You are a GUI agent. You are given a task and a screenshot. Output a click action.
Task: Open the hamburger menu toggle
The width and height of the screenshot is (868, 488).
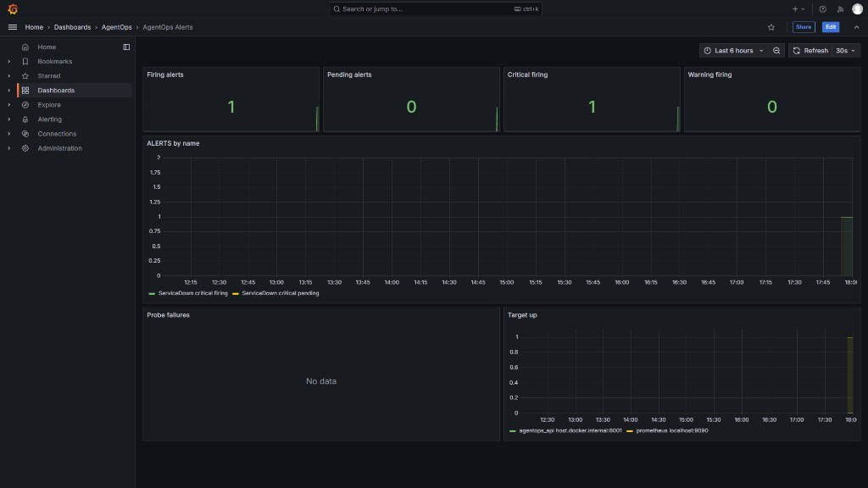(12, 27)
